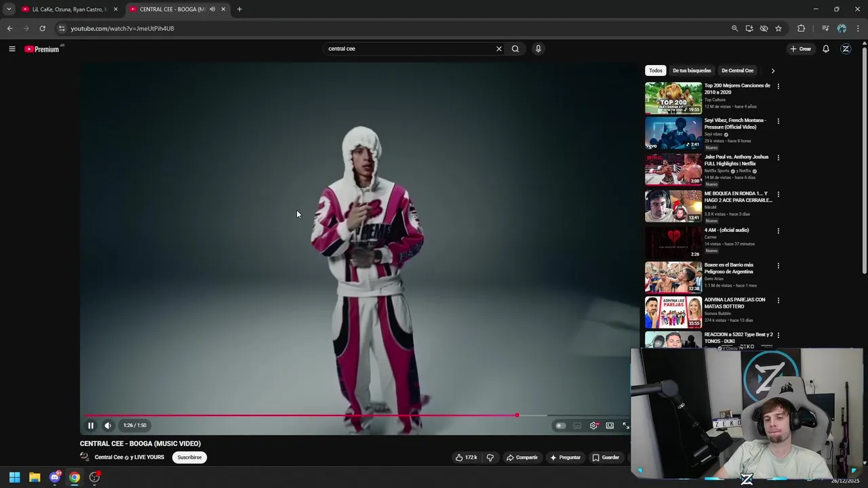Click the youtube.com address bar
The image size is (868, 488).
click(x=122, y=28)
